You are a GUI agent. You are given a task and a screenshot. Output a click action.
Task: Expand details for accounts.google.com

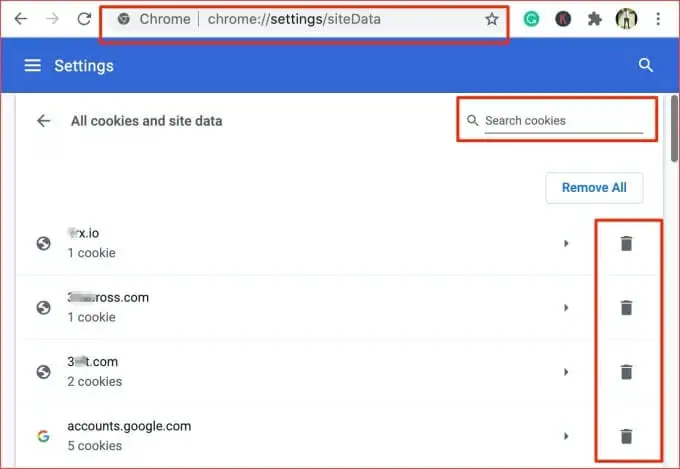(x=566, y=436)
